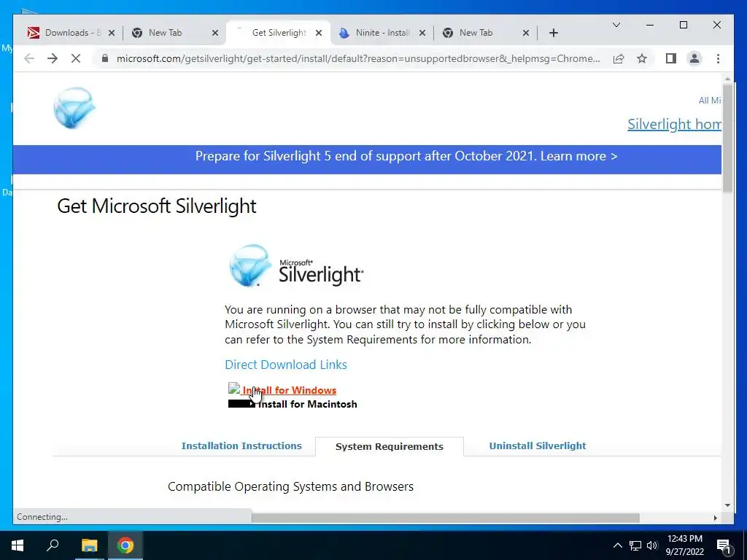Viewport: 747px width, 560px height.
Task: Open File Explorer from taskbar
Action: (89, 545)
